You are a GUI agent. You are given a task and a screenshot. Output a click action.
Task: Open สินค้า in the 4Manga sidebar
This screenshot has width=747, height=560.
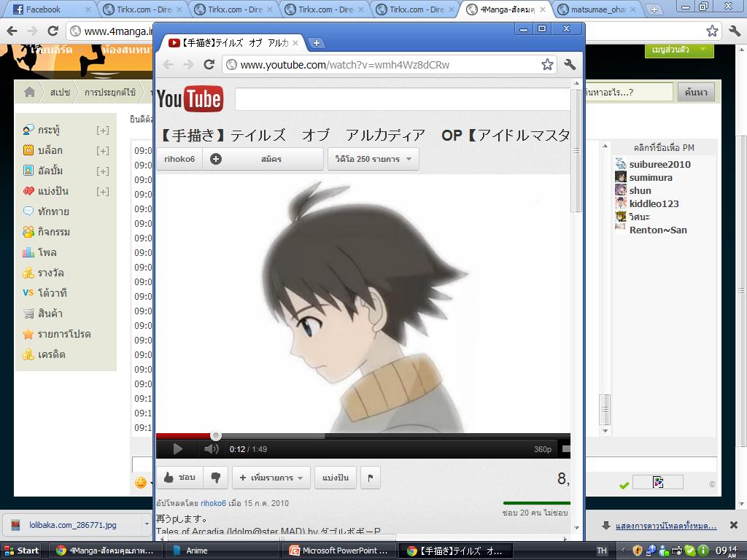pyautogui.click(x=50, y=314)
